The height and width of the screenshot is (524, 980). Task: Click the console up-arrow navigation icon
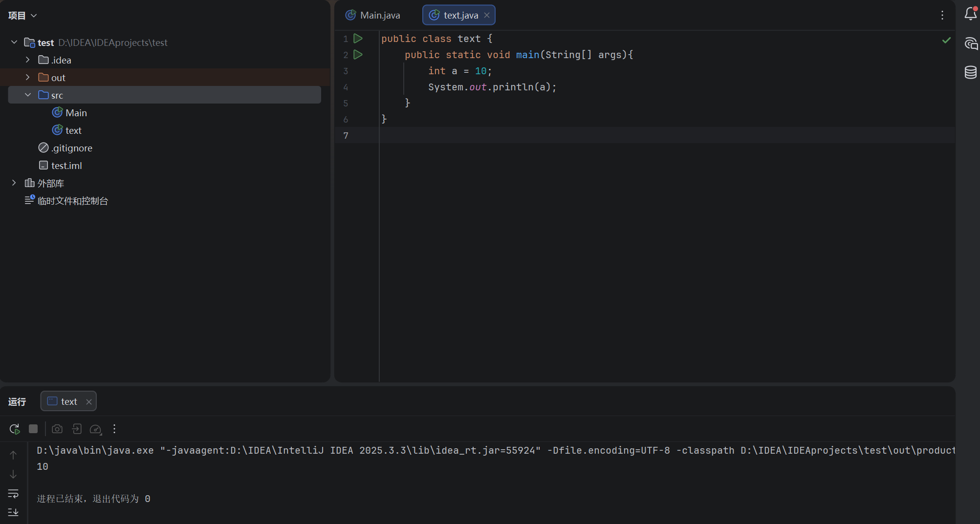coord(13,455)
